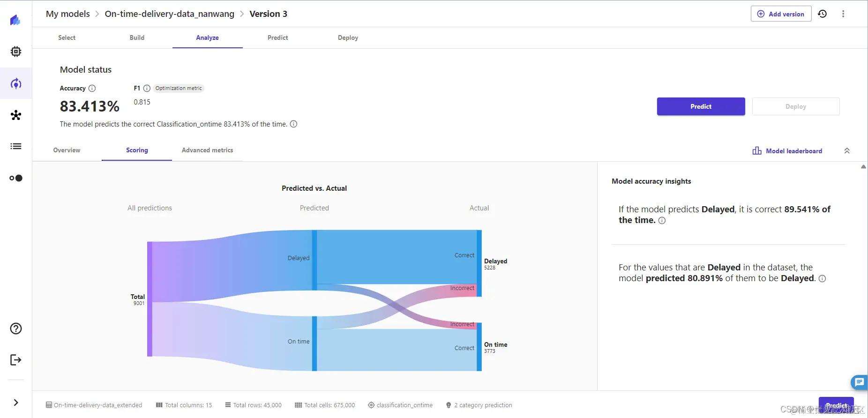Open the ML Ops asterisk sidebar icon
868x418 pixels.
(16, 115)
